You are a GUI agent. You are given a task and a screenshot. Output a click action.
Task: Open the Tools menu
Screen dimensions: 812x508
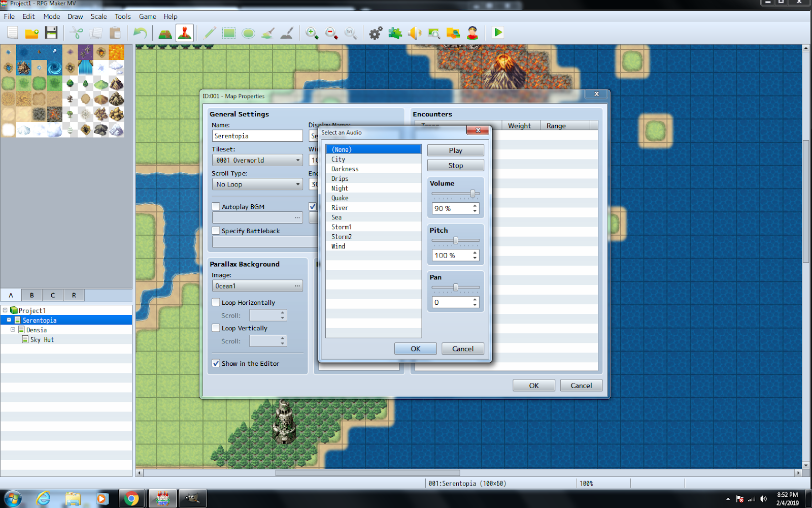coord(122,16)
